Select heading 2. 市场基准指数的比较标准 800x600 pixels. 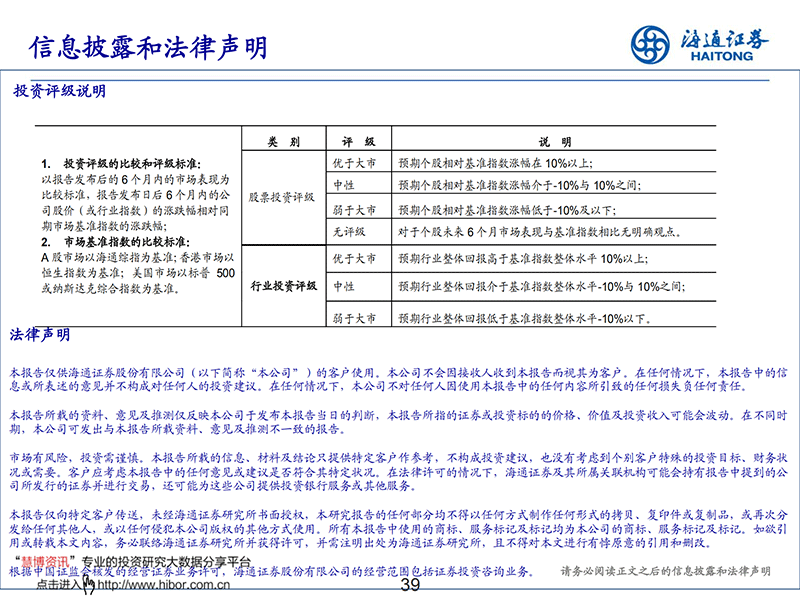[116, 242]
